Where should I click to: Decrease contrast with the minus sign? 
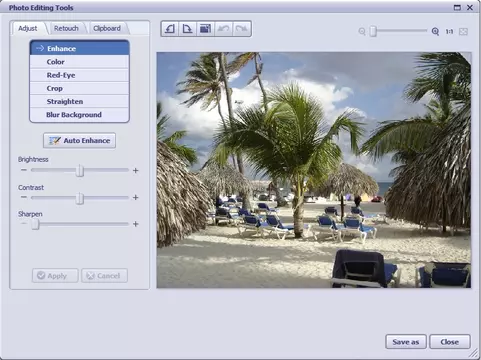pyautogui.click(x=23, y=197)
